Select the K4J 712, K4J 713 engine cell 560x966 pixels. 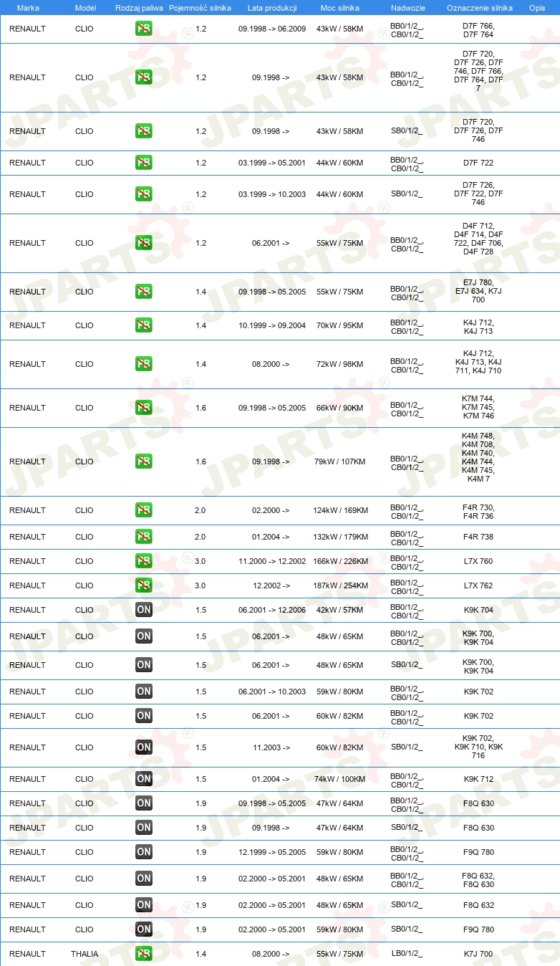click(x=478, y=325)
